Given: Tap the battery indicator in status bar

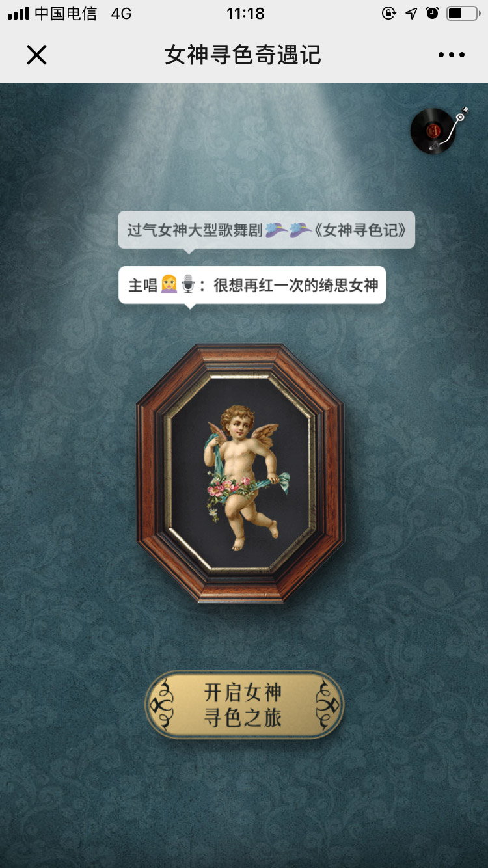Looking at the screenshot, I should coord(463,13).
